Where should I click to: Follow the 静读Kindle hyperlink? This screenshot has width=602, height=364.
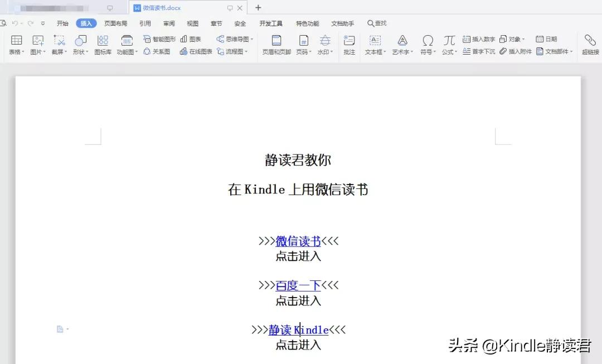[298, 329]
